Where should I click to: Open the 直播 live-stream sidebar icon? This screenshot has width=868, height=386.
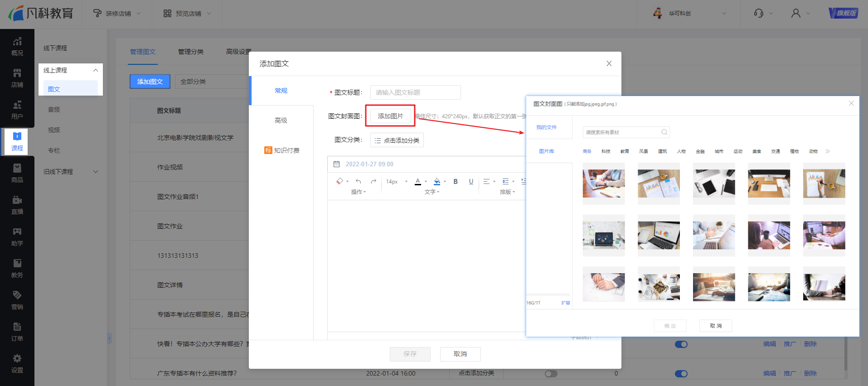[x=17, y=205]
